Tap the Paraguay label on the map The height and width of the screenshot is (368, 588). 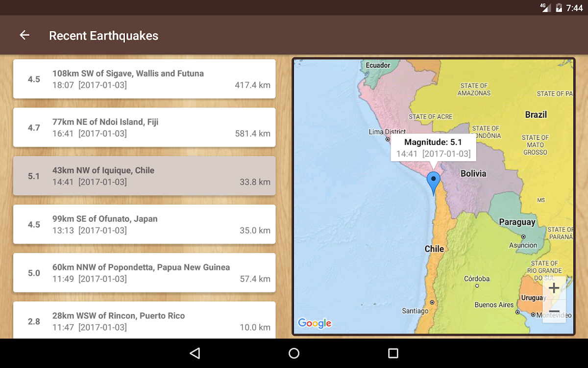(x=517, y=222)
